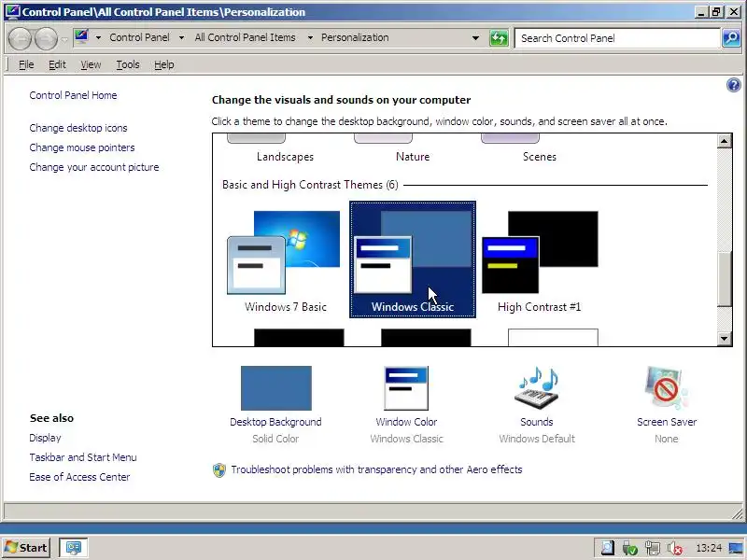The width and height of the screenshot is (747, 560).
Task: Open Sounds settings icon
Action: click(537, 388)
